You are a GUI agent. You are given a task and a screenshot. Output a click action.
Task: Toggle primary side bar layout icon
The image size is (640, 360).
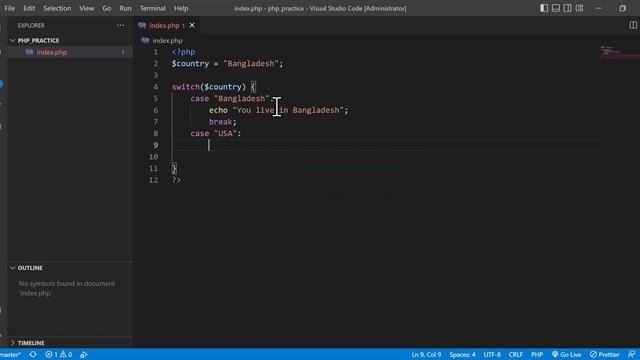coord(544,8)
